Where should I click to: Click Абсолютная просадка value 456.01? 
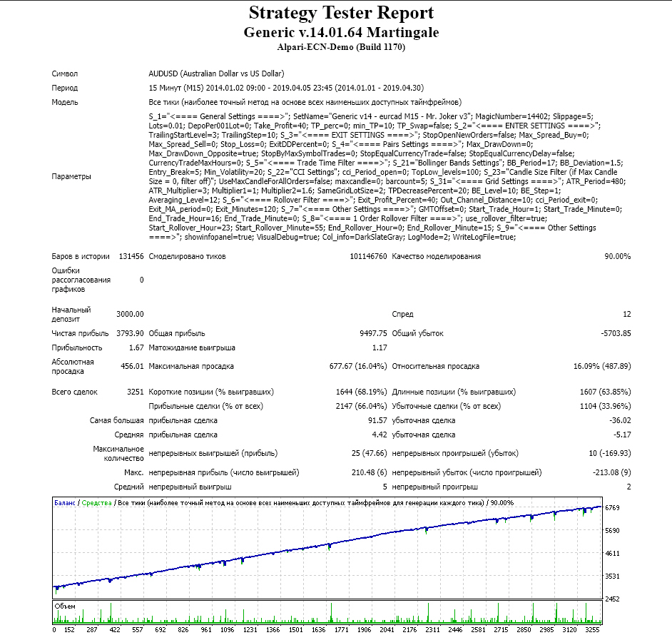coord(132,367)
